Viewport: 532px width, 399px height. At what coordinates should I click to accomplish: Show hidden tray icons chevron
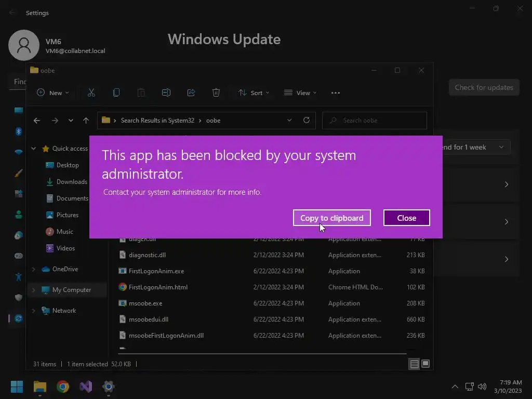click(455, 387)
